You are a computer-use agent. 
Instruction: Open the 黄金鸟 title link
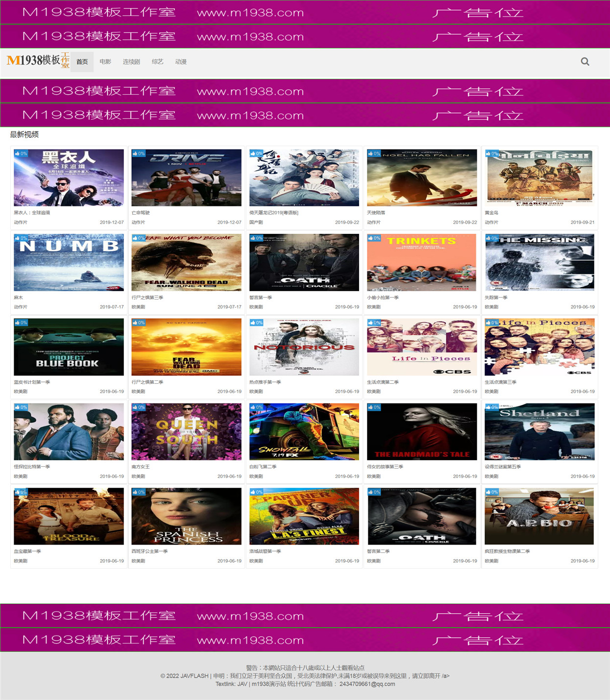click(491, 213)
